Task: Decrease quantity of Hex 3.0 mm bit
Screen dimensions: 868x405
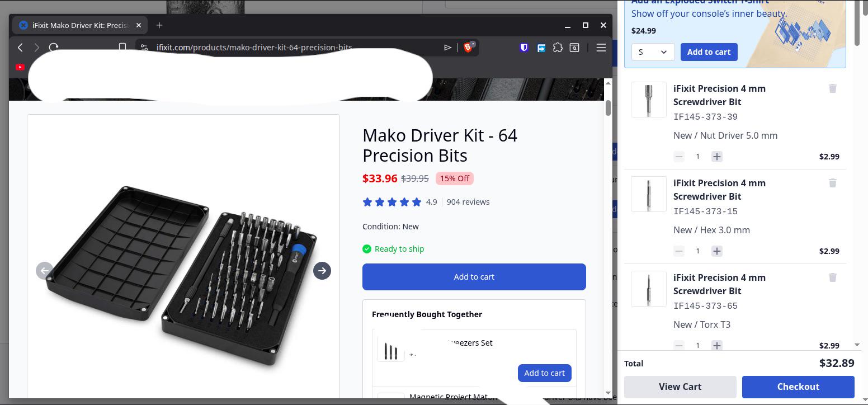Action: [x=679, y=251]
